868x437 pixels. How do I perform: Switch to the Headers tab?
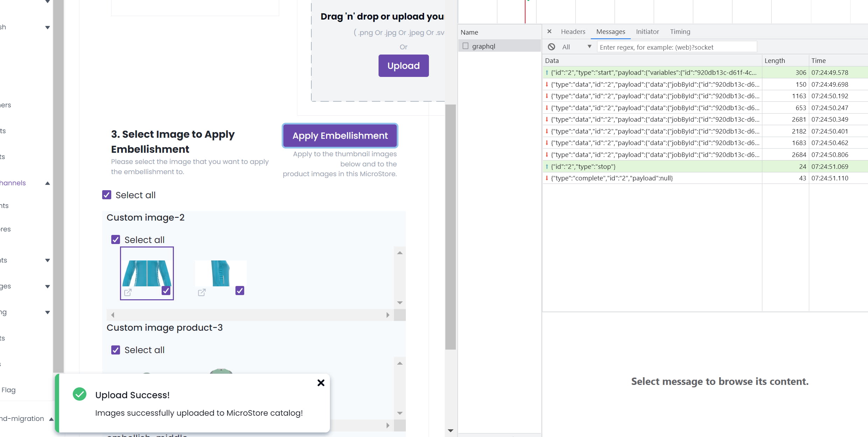point(573,31)
